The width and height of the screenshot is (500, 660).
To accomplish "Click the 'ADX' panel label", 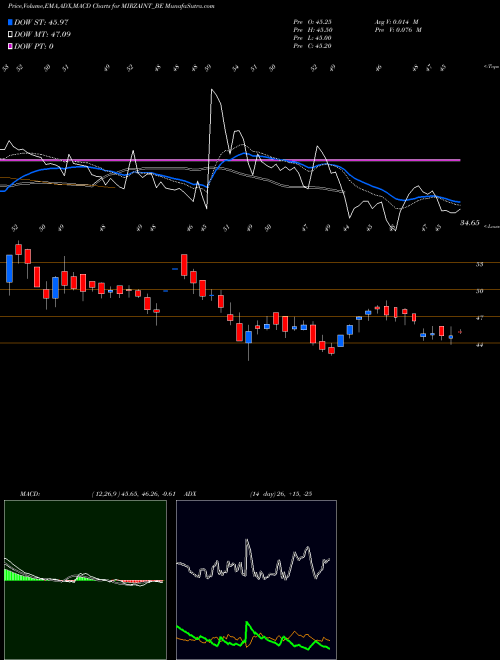I will pos(190,494).
